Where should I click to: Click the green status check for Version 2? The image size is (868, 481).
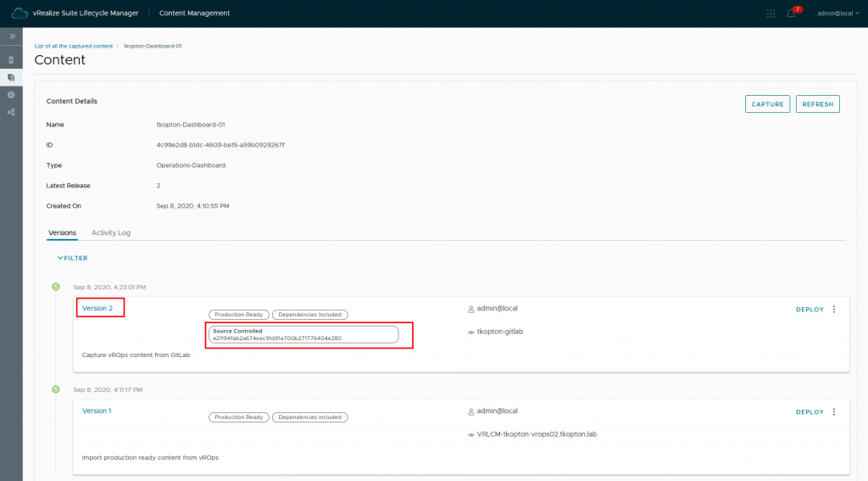click(56, 287)
